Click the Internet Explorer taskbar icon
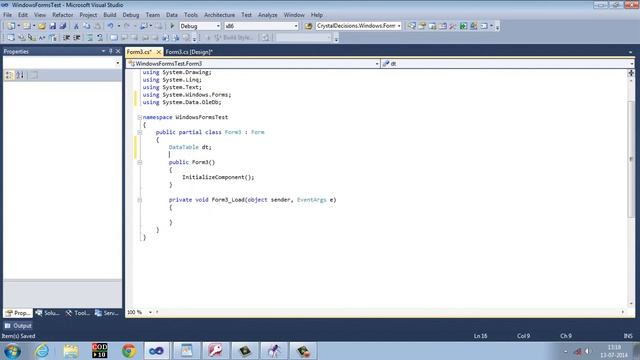 [x=42, y=351]
